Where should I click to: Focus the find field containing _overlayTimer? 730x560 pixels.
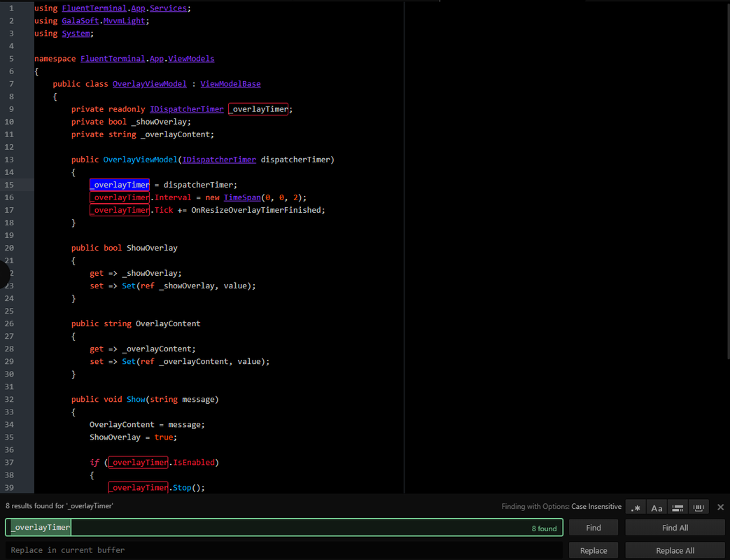pyautogui.click(x=284, y=527)
